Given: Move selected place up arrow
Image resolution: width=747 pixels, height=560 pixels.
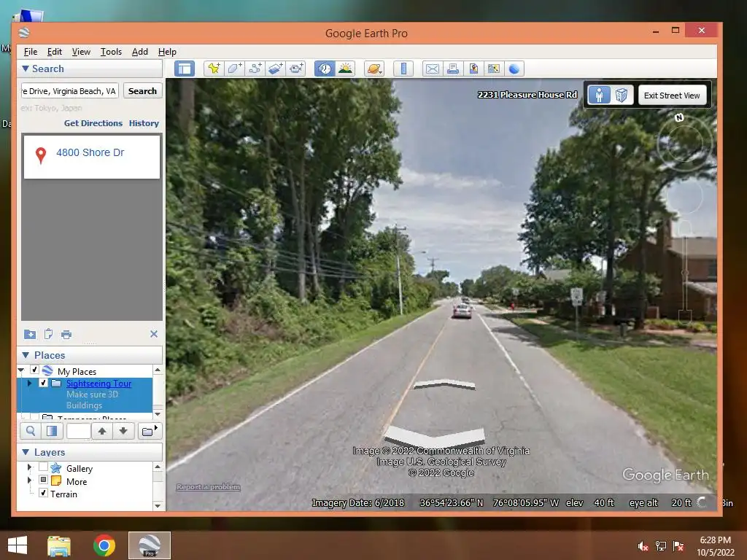Looking at the screenshot, I should click(x=102, y=432).
